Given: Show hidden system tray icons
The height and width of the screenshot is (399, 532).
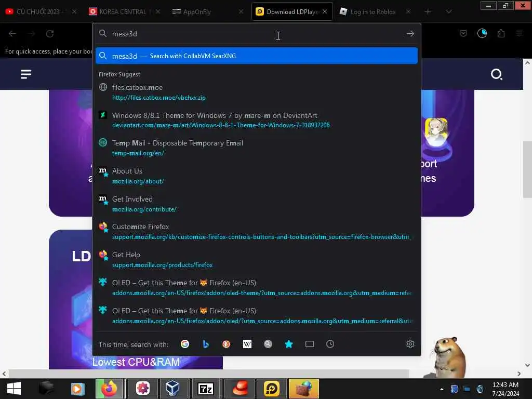Looking at the screenshot, I should [x=442, y=389].
